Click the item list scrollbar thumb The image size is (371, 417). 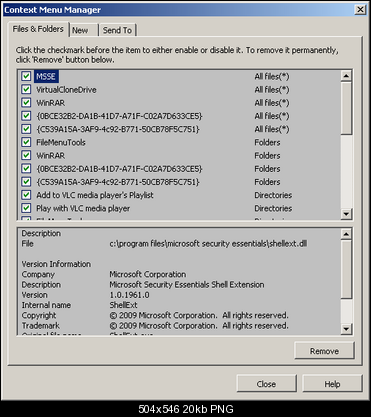[346, 108]
